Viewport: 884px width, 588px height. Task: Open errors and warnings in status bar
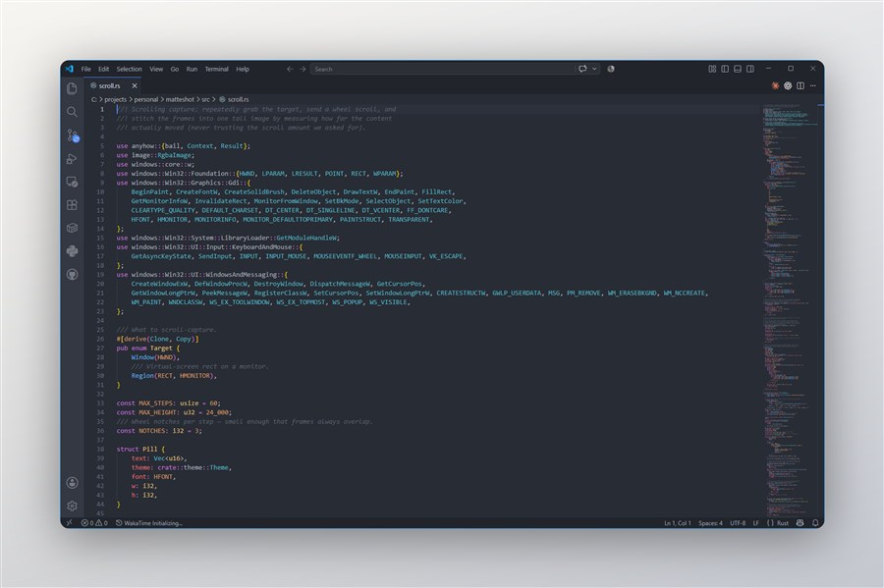pos(94,522)
